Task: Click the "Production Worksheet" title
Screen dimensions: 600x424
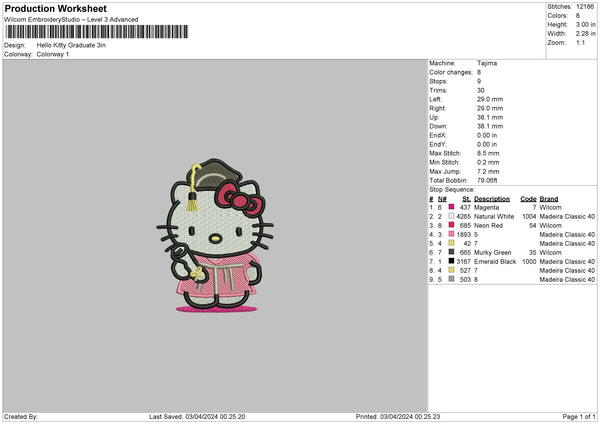Action: click(x=55, y=8)
